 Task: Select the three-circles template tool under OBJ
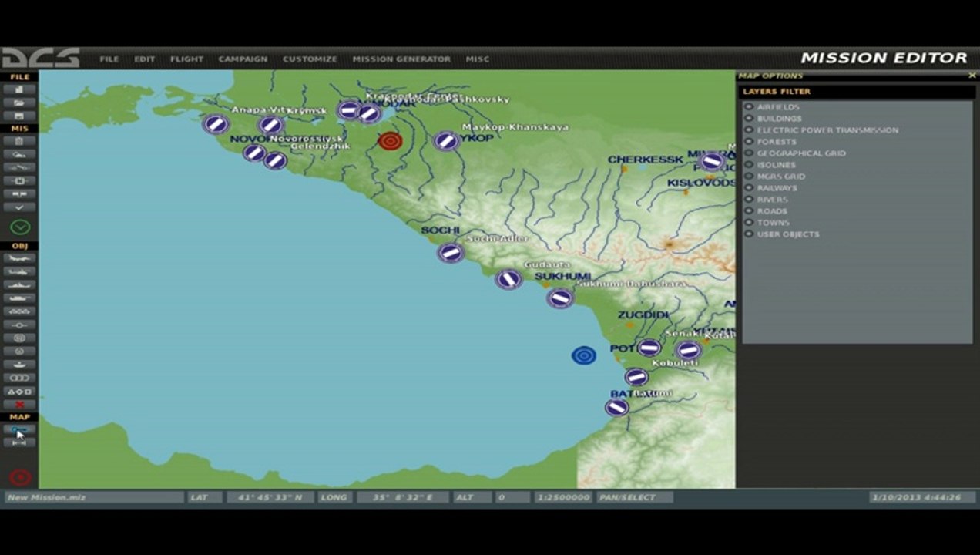pyautogui.click(x=19, y=378)
